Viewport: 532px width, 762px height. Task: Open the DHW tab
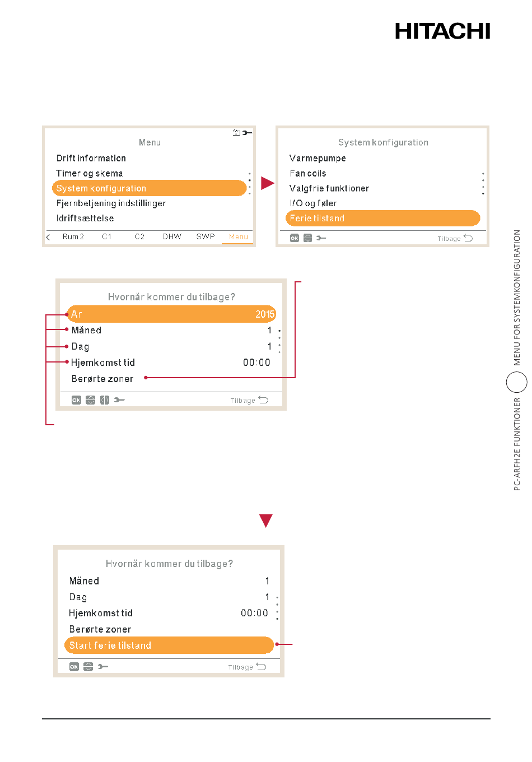pos(172,236)
